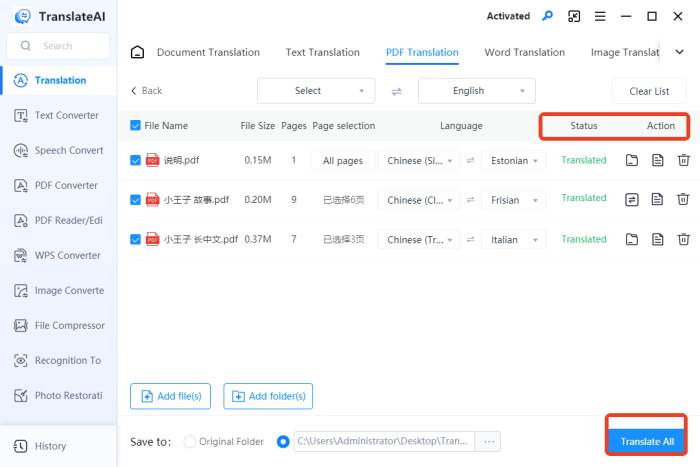Delete 小王子 故事.pdf from the list
This screenshot has width=700, height=467.
click(x=683, y=199)
